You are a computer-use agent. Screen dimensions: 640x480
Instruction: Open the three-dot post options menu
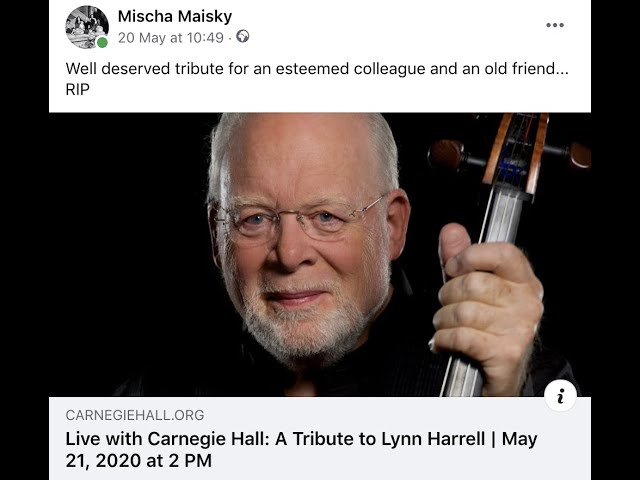(x=555, y=26)
